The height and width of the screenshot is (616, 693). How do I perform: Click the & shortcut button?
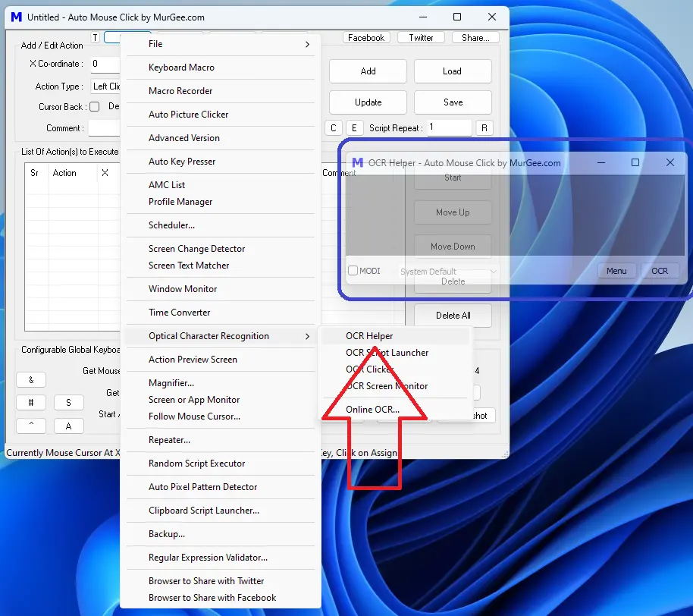click(31, 379)
